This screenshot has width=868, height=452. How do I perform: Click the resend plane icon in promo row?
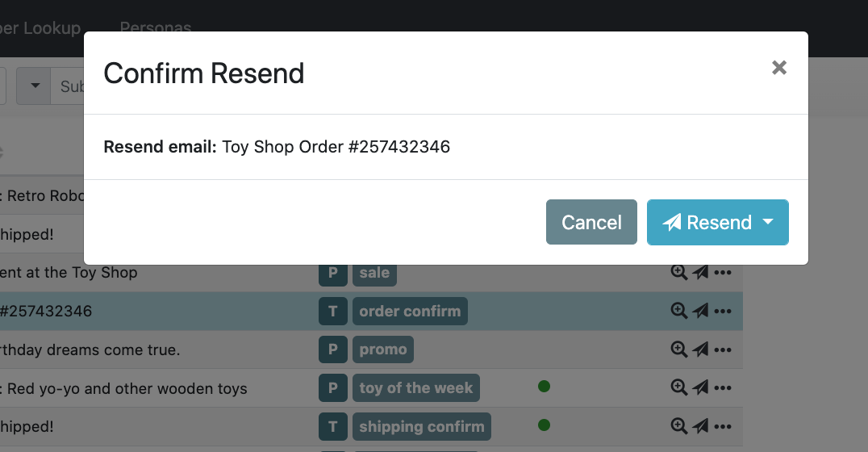[x=700, y=349]
